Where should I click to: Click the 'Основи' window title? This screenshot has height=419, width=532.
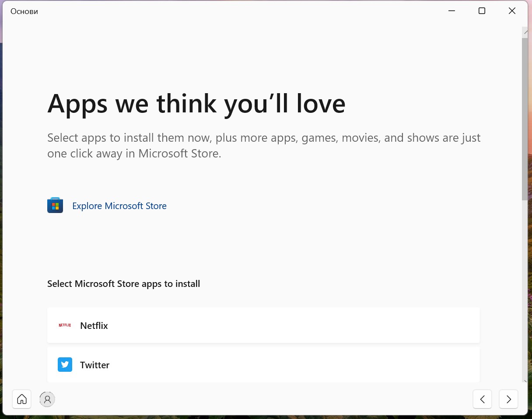[24, 11]
